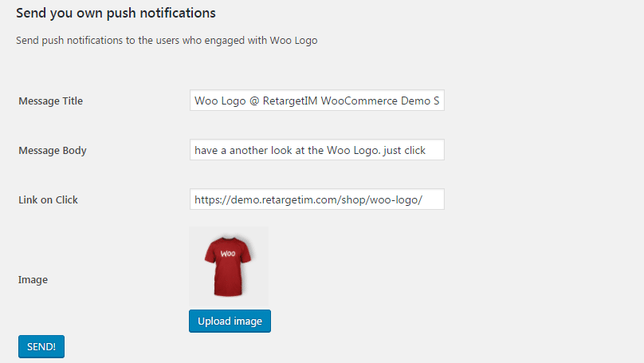The width and height of the screenshot is (644, 363).
Task: Click the Message Title label
Action: [50, 101]
